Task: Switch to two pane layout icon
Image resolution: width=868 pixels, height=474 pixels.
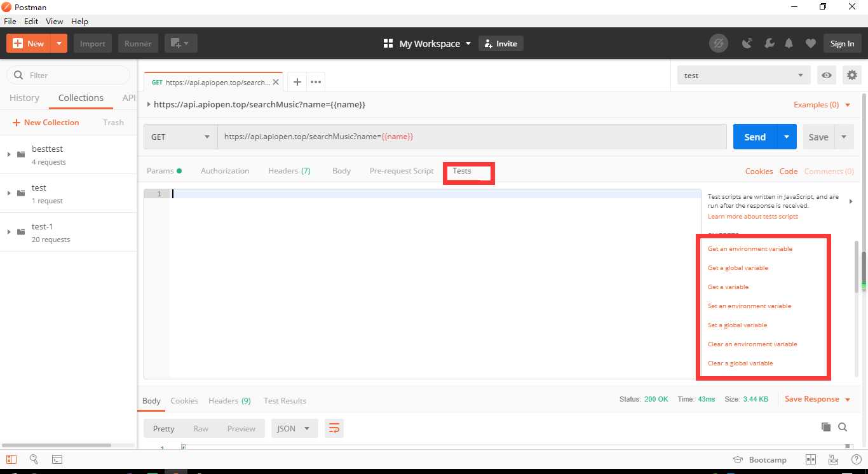Action: point(810,459)
